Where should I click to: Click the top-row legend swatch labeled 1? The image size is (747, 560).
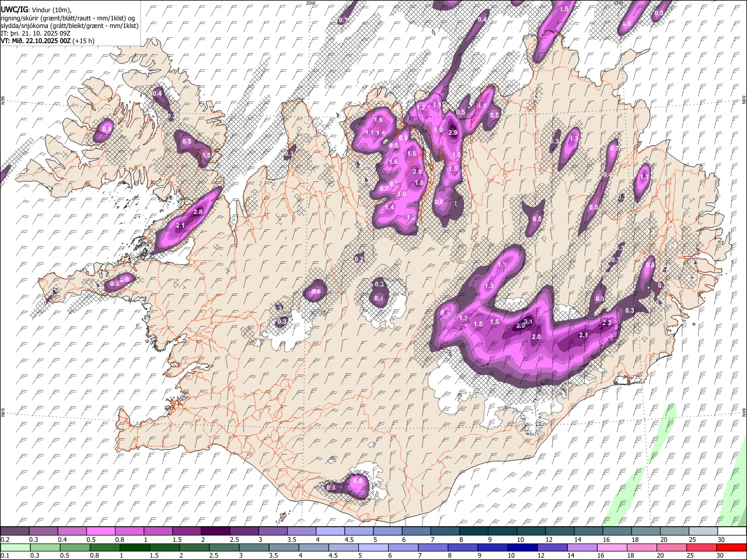pos(158,531)
